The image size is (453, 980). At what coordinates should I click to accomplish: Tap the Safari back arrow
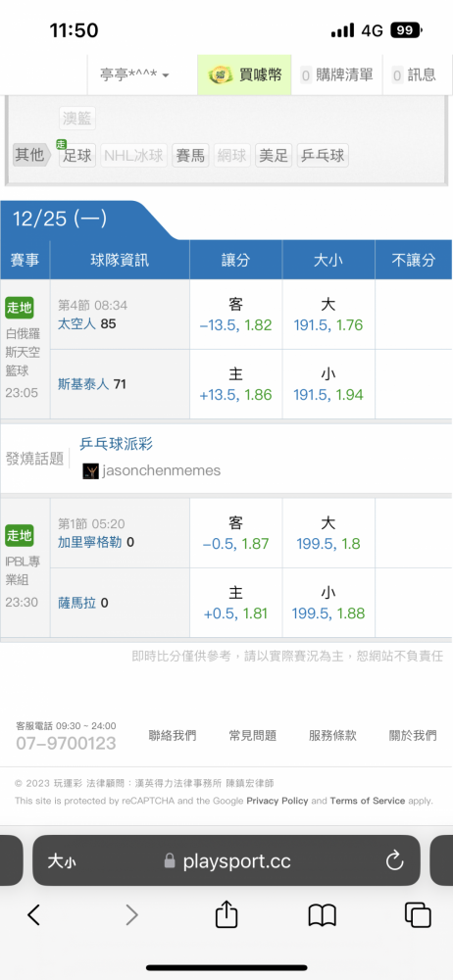pos(33,915)
